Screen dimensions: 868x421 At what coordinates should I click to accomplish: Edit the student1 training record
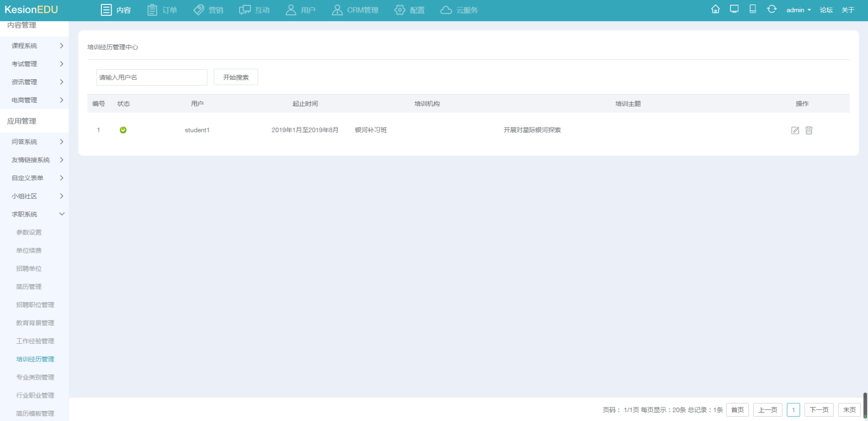(x=795, y=130)
